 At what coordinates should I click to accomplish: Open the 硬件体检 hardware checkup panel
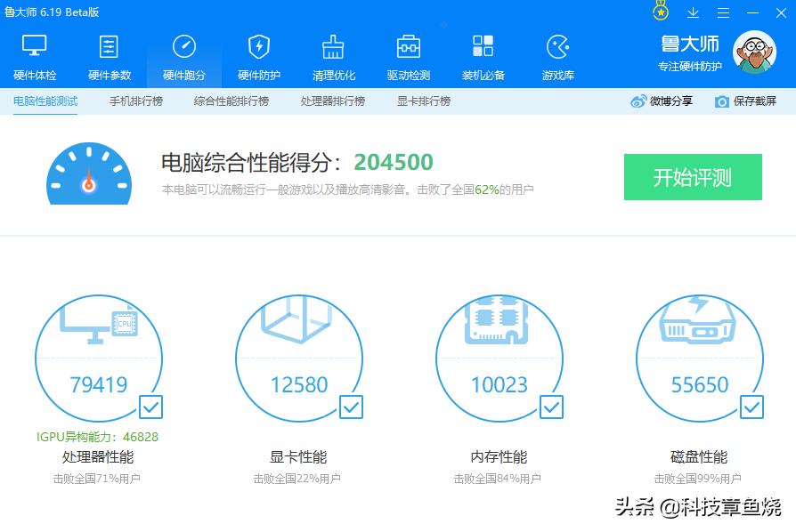click(34, 53)
